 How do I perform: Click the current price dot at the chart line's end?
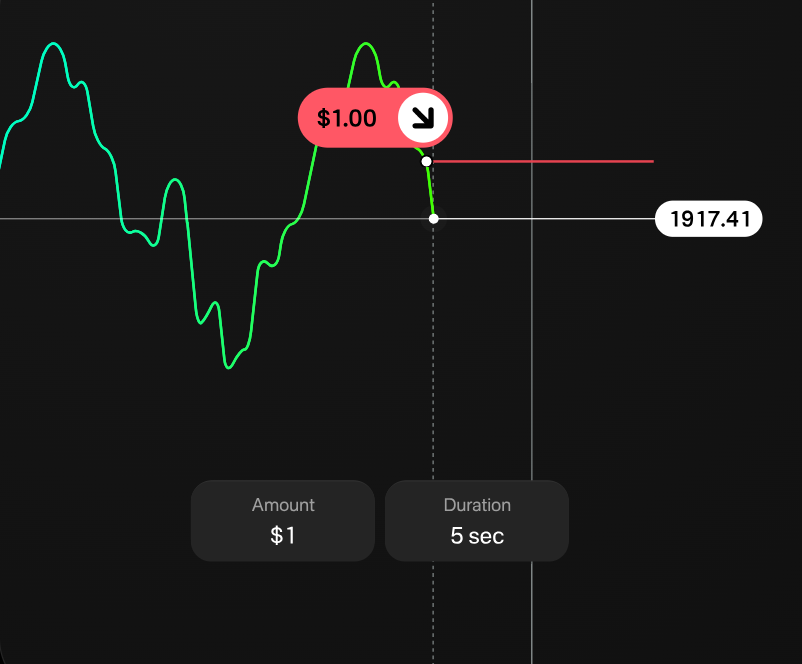point(433,218)
